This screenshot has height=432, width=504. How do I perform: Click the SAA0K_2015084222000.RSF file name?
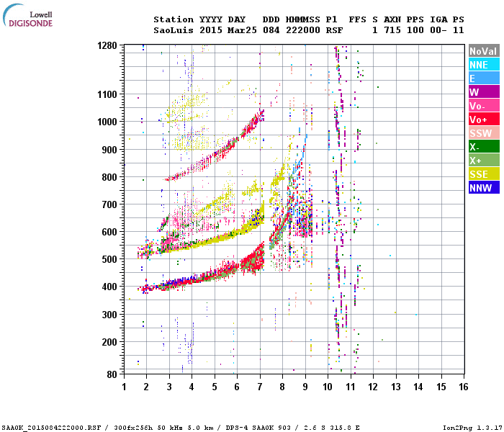pyautogui.click(x=51, y=428)
